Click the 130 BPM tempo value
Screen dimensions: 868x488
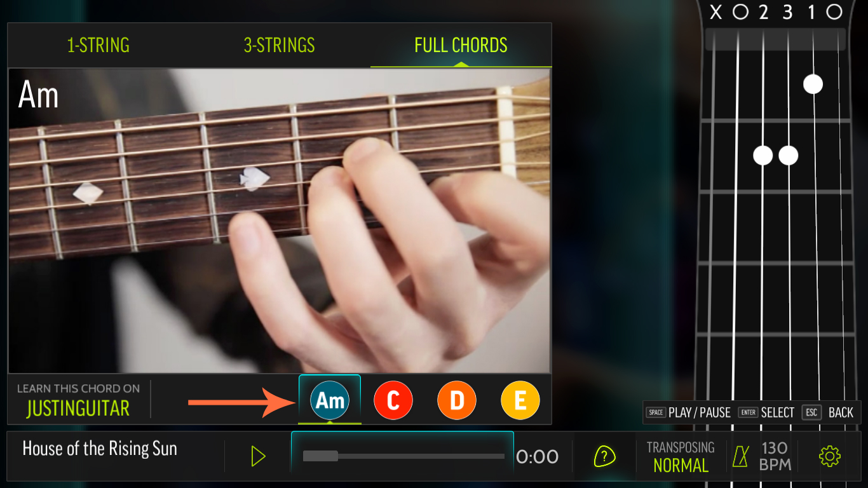(x=775, y=456)
